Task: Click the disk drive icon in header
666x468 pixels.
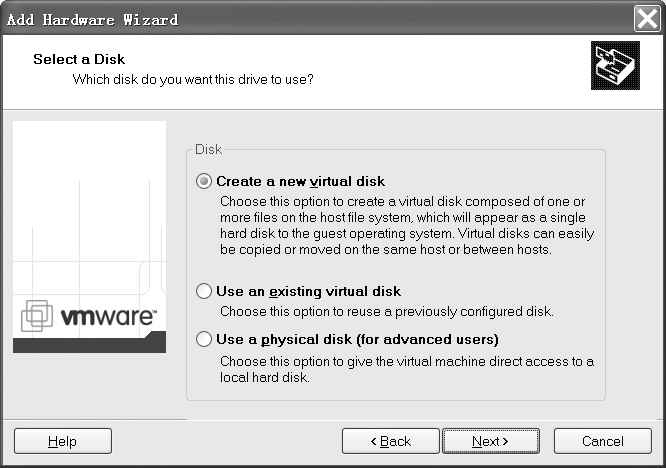Action: click(614, 67)
